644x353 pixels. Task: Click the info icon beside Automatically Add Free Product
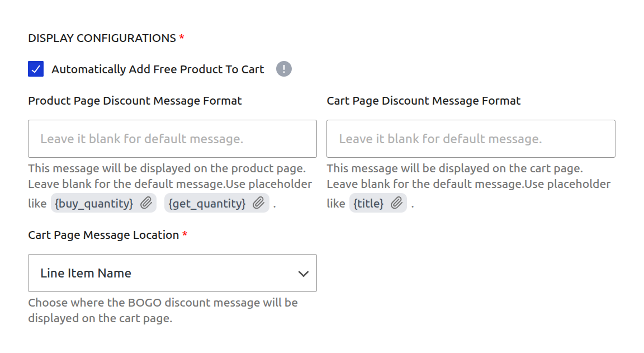click(283, 69)
